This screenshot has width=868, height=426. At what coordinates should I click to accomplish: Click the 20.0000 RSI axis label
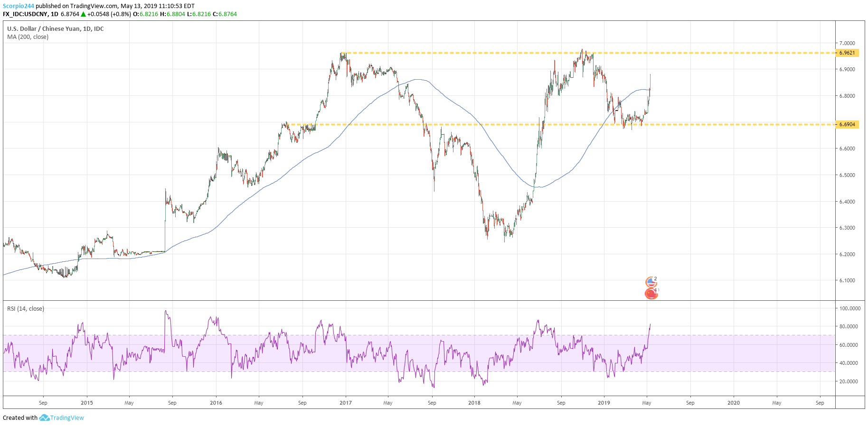849,381
